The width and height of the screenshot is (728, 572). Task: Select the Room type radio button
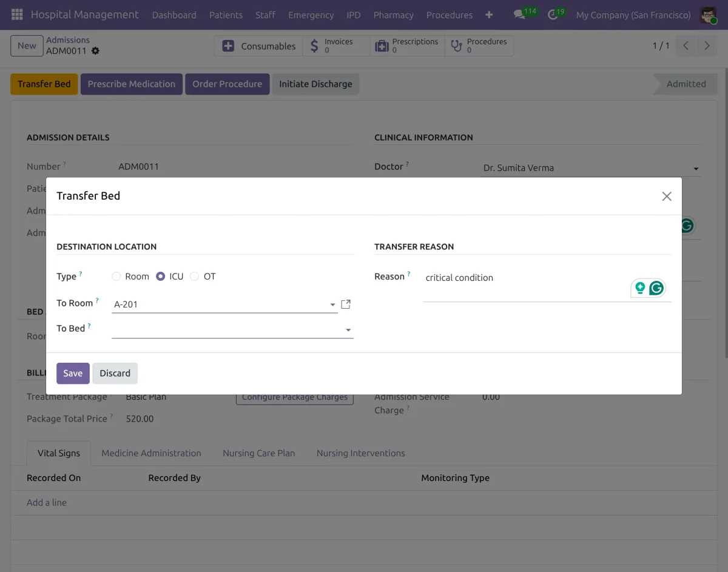tap(116, 277)
